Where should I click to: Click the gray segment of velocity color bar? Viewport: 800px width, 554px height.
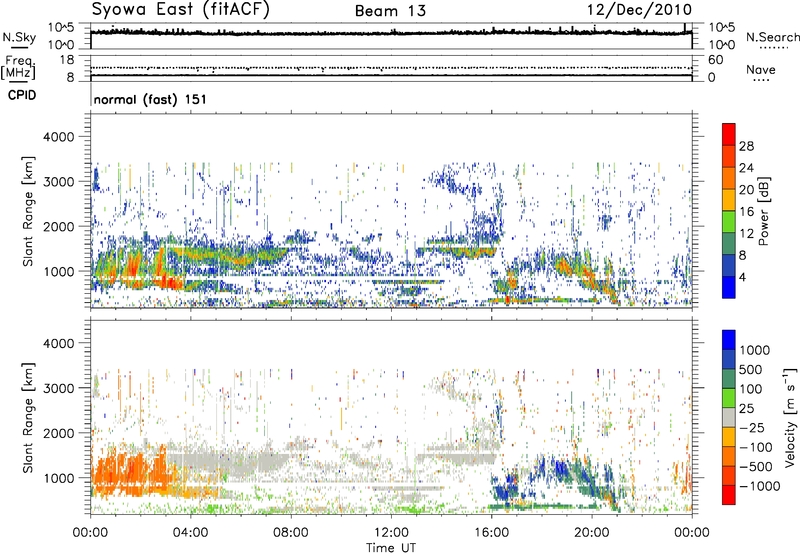729,418
